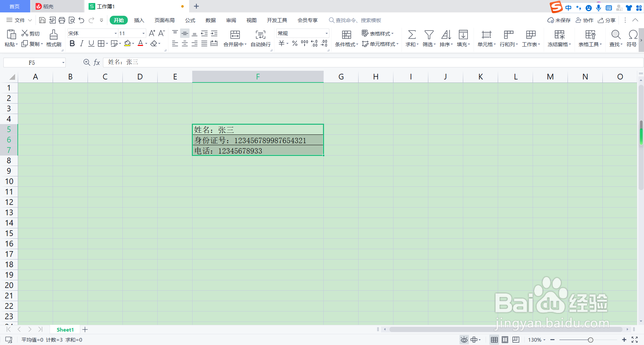Open number format dropdown 常规
644x345 pixels.
[x=327, y=33]
